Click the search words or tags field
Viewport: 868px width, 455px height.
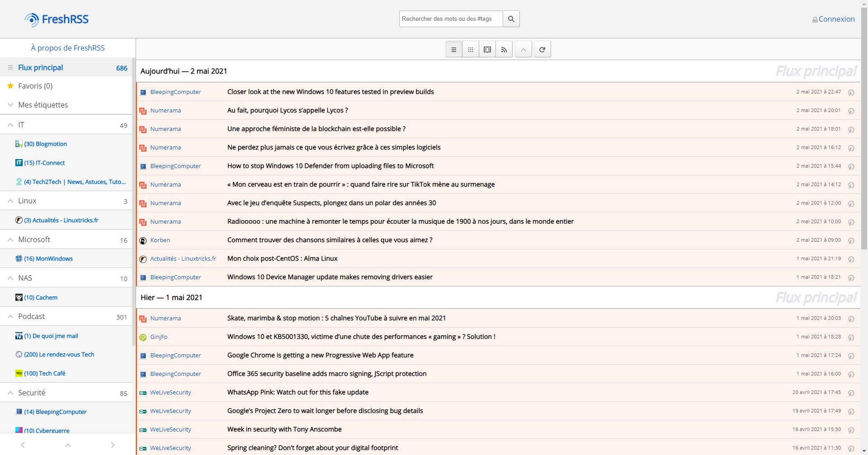pyautogui.click(x=451, y=19)
